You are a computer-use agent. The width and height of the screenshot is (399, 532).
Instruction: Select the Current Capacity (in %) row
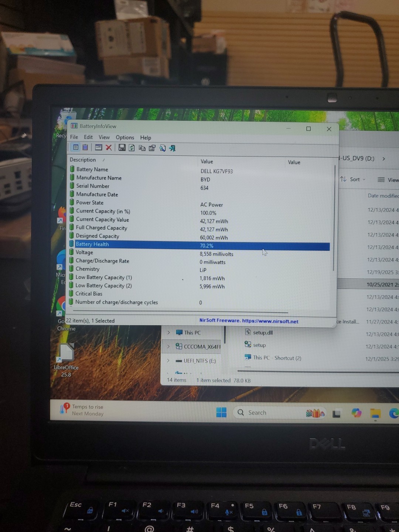[199, 212]
